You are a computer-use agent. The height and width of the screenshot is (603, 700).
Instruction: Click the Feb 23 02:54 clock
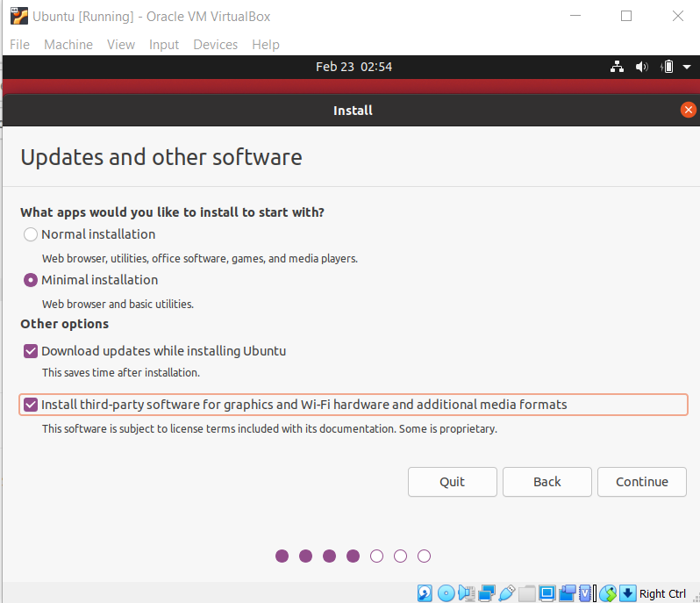point(354,67)
